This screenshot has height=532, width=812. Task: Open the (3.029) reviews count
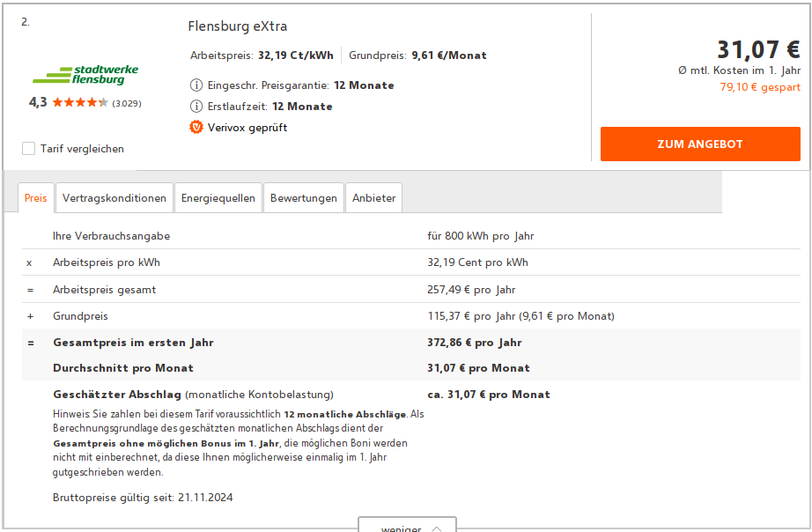pos(127,103)
